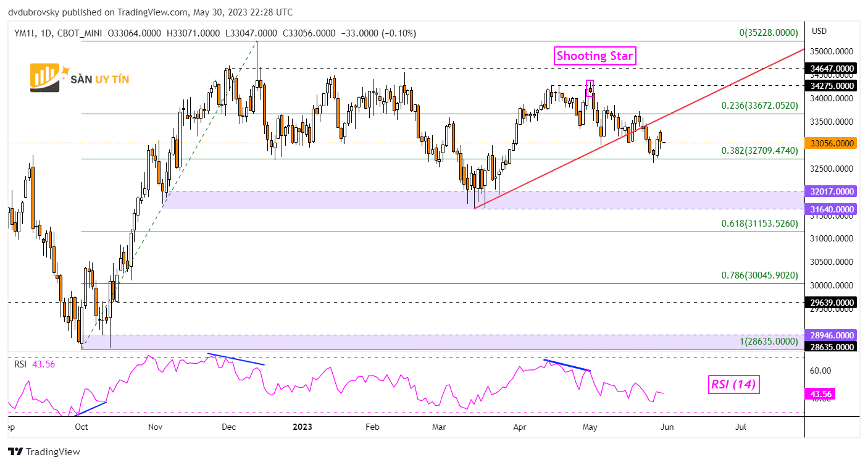Screen dimensions: 868x465
Task: Click the Fibonacci 0.382(32709.4740) level label
Action: (759, 150)
